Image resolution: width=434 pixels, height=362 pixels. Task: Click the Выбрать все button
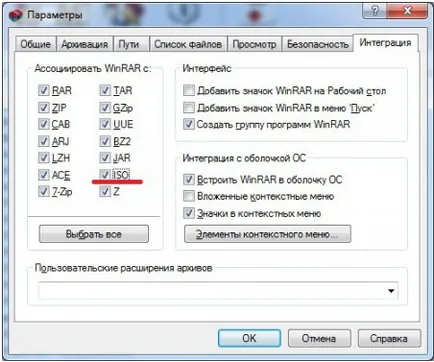(94, 234)
